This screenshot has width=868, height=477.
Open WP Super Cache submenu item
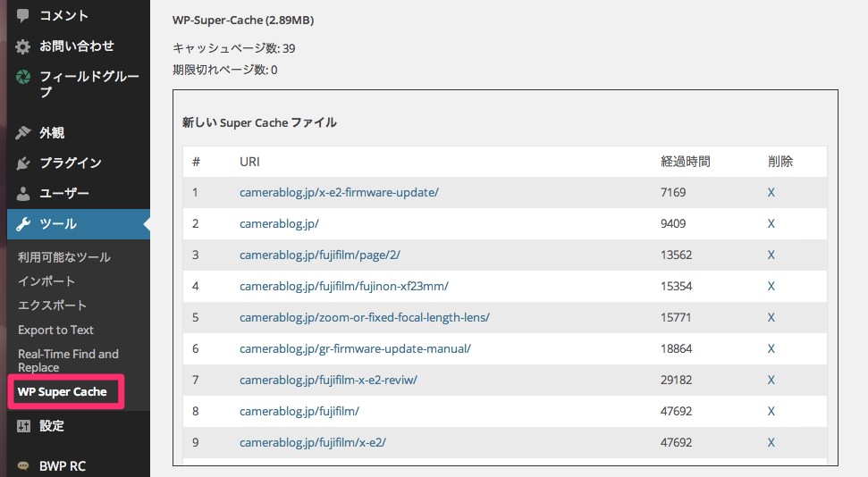pyautogui.click(x=62, y=392)
